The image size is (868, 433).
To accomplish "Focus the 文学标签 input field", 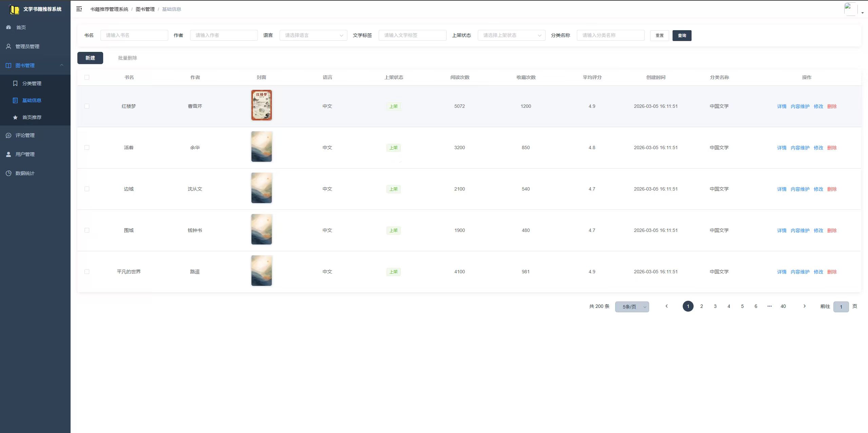I will (412, 35).
